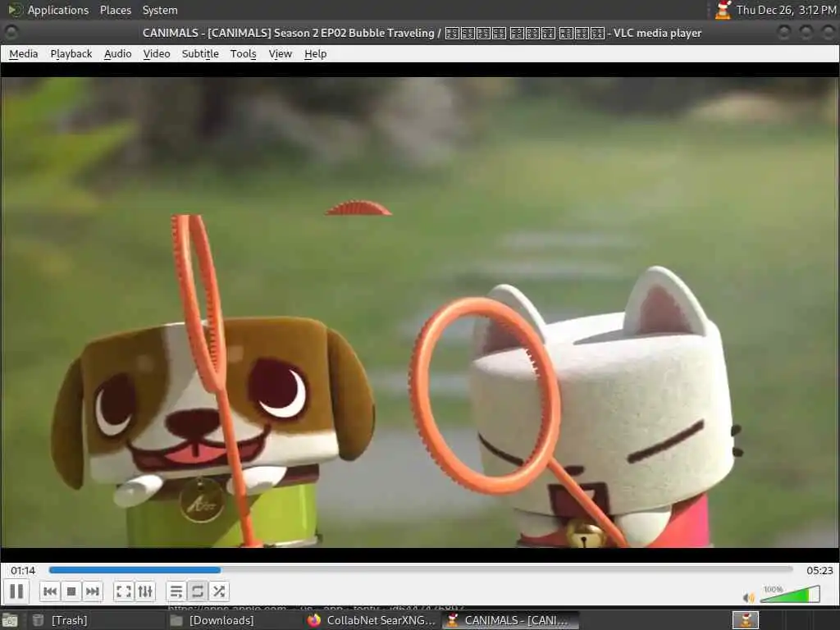
Task: Mute audio via speaker icon
Action: 748,597
